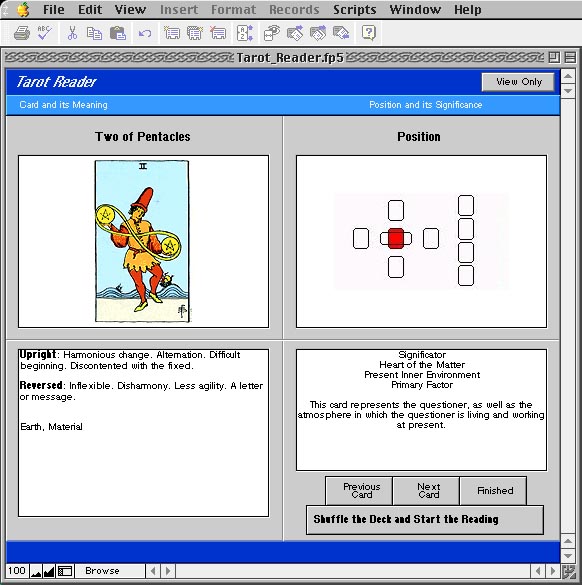
Task: Click the first records-card icon right of Find
Action: [x=295, y=33]
